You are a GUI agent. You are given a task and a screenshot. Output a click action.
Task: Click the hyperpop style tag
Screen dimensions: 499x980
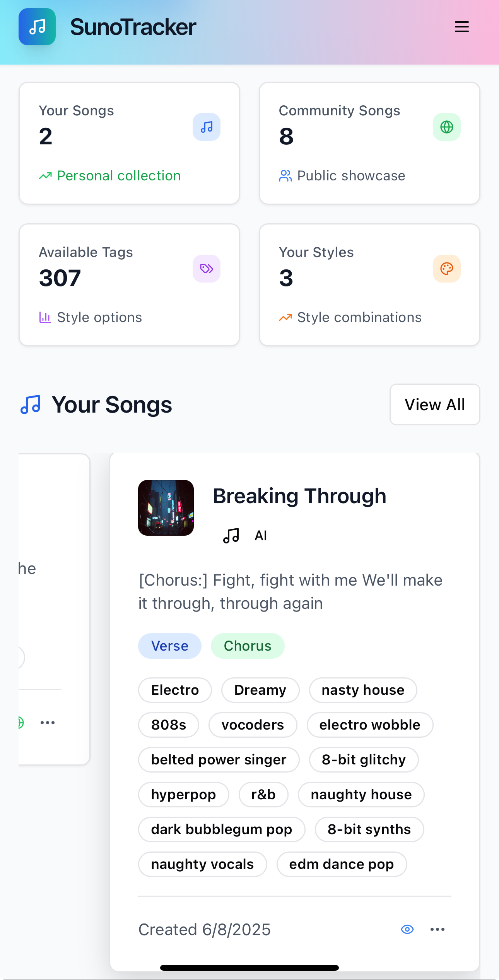coord(183,795)
